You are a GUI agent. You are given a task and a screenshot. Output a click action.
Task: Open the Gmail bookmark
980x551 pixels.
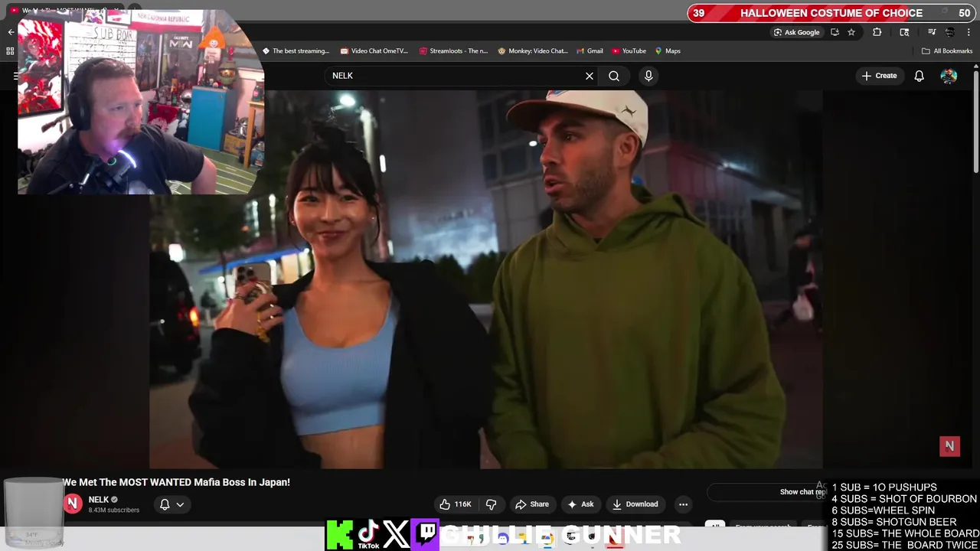coord(590,51)
